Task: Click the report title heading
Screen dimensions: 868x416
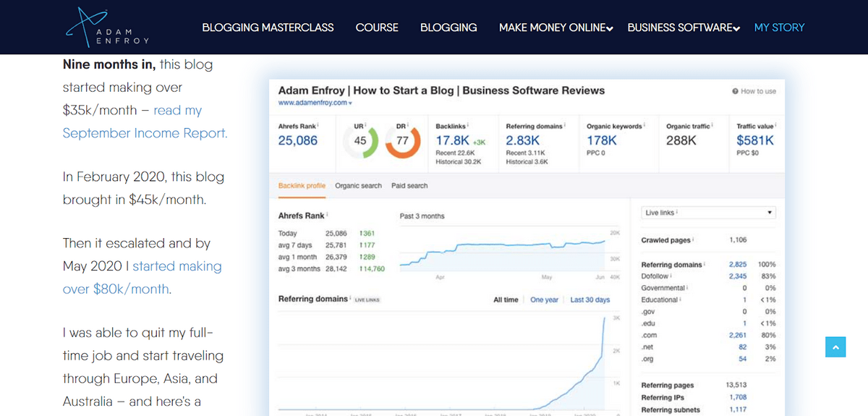Action: (x=441, y=90)
